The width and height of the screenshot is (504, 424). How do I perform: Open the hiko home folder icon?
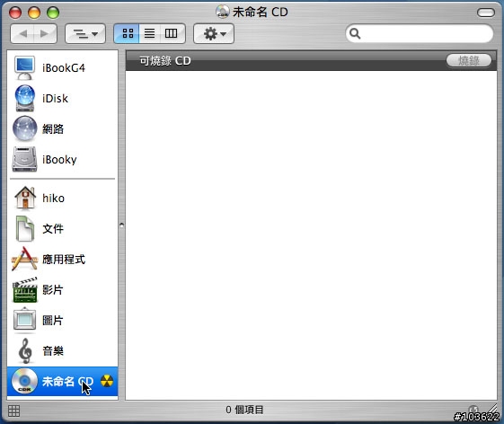click(25, 198)
